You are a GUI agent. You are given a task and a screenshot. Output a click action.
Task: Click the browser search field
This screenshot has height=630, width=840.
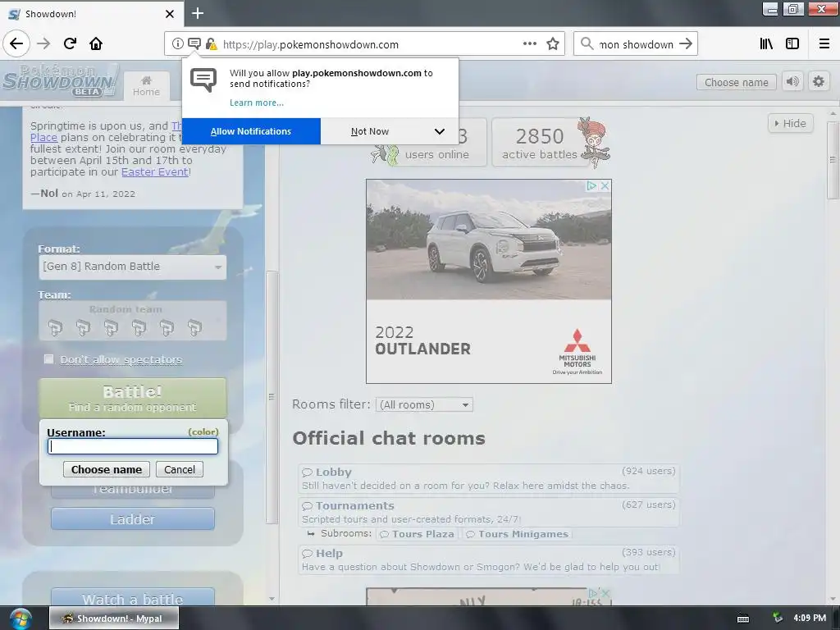(x=637, y=44)
